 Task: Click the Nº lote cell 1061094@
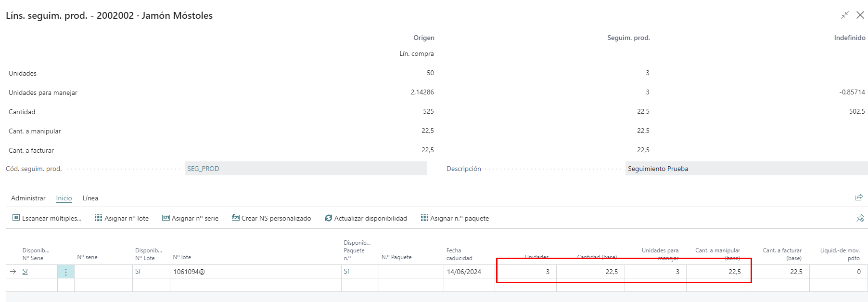point(189,272)
